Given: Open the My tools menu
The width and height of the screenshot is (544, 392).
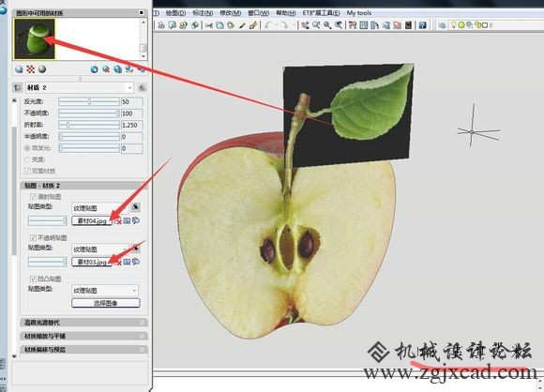Looking at the screenshot, I should (x=359, y=13).
